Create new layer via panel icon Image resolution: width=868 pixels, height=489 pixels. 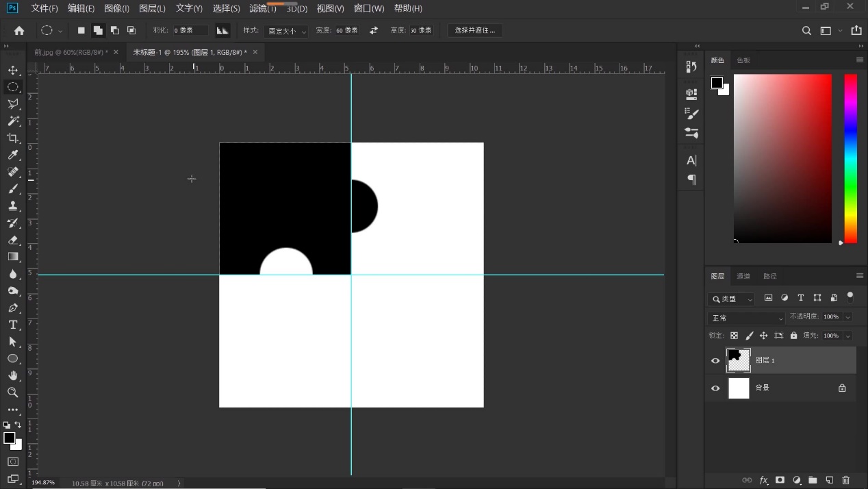(829, 480)
